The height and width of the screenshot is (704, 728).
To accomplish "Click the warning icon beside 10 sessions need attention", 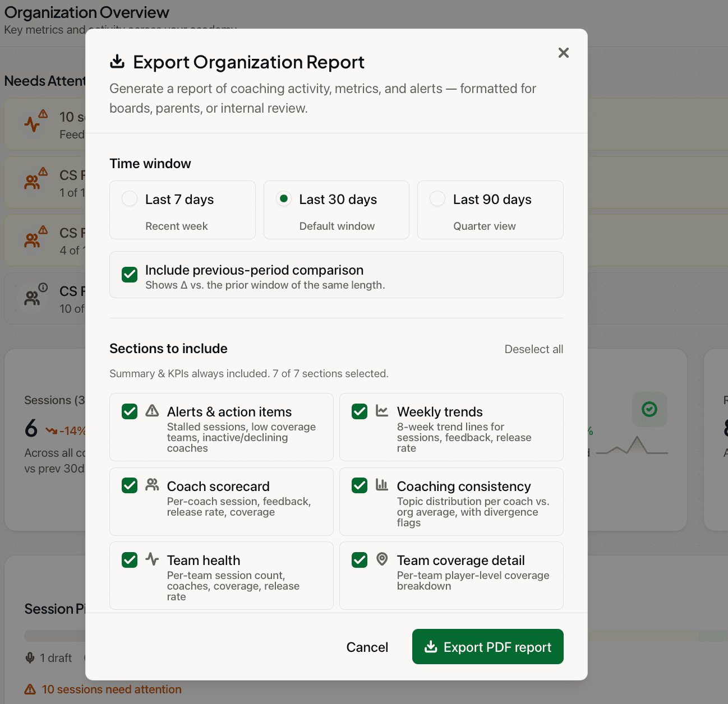I will 30,689.
